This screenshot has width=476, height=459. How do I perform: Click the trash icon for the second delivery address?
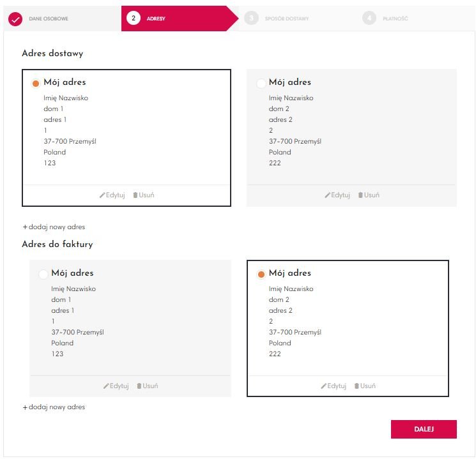point(360,195)
